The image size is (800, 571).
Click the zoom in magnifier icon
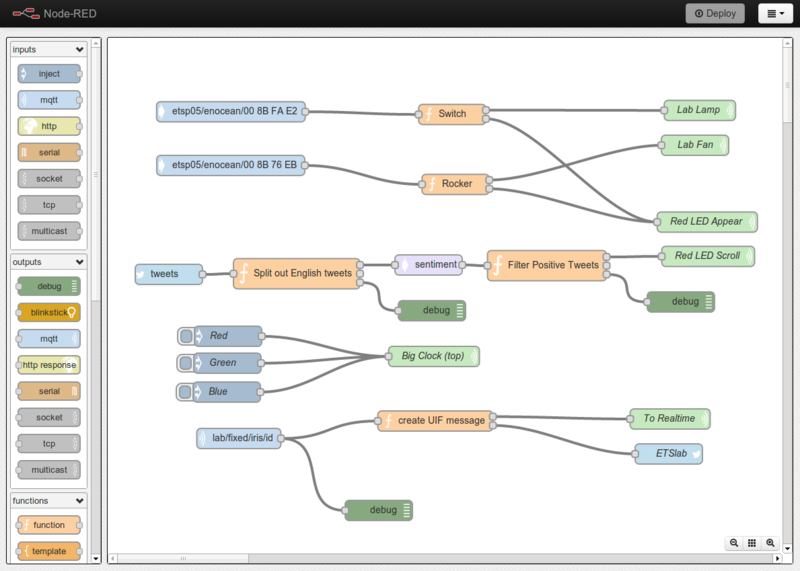pos(770,543)
